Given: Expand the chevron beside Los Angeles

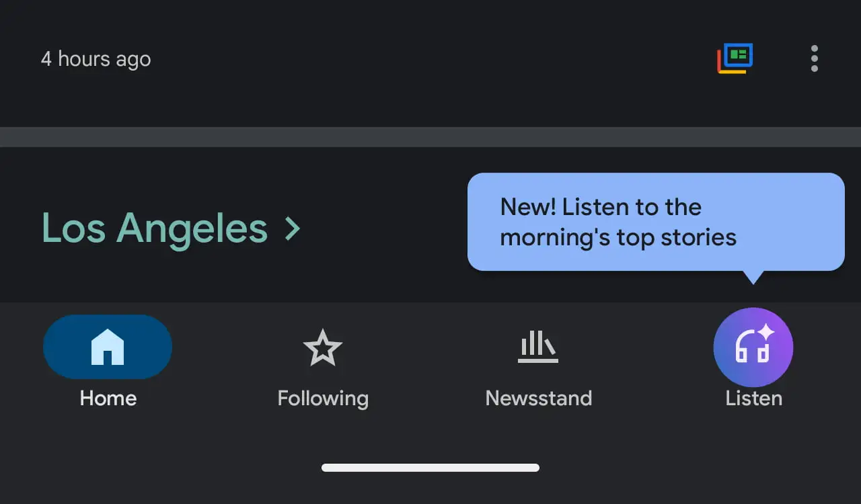Looking at the screenshot, I should [293, 228].
